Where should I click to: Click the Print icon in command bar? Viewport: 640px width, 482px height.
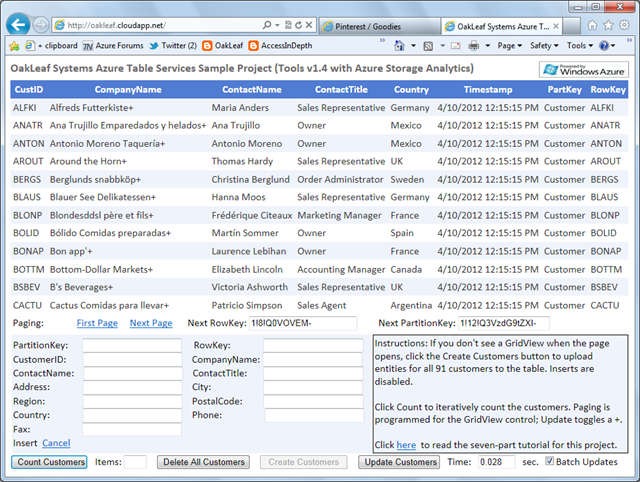pos(473,45)
